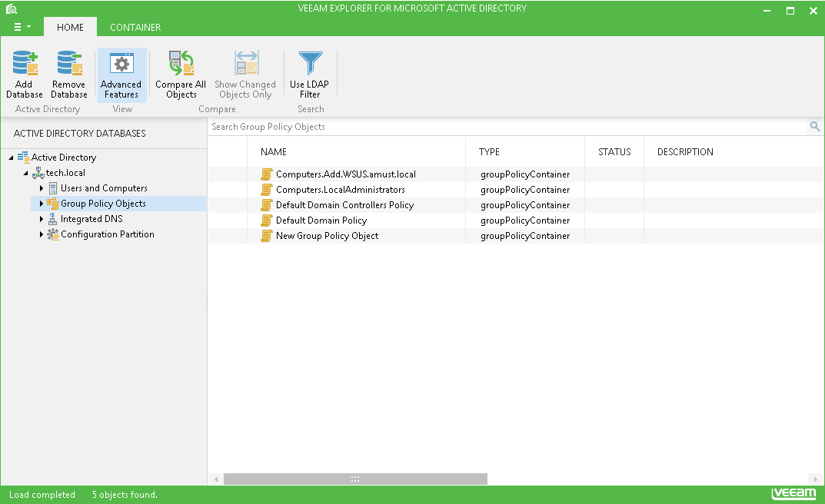Select Active Directory in the tree
Image resolution: width=825 pixels, height=504 pixels.
[x=64, y=157]
